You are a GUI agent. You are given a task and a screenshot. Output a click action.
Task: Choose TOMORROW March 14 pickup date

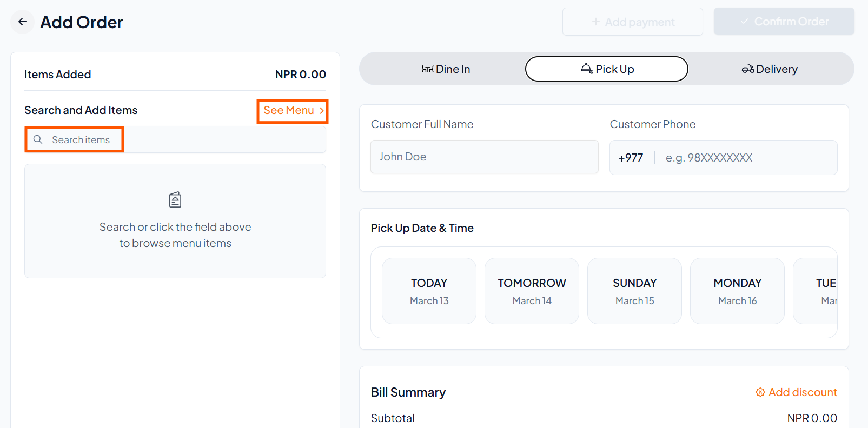pos(532,291)
